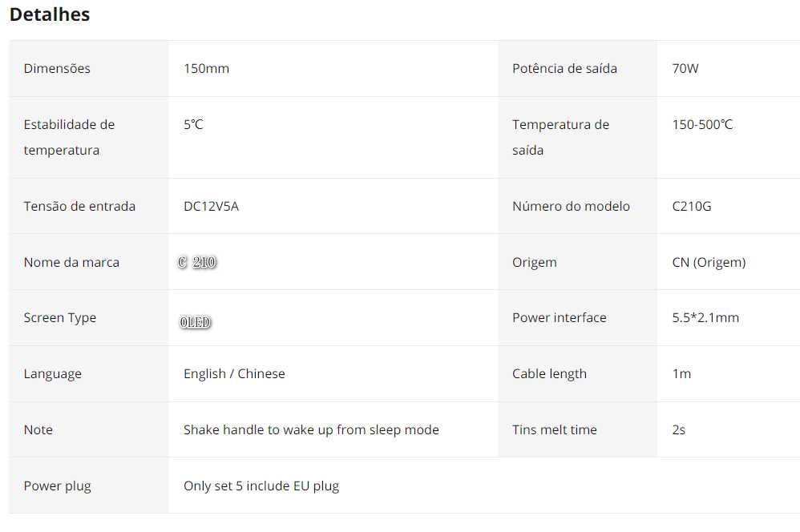Click the Tins melt time label
The image size is (800, 532).
click(x=555, y=429)
